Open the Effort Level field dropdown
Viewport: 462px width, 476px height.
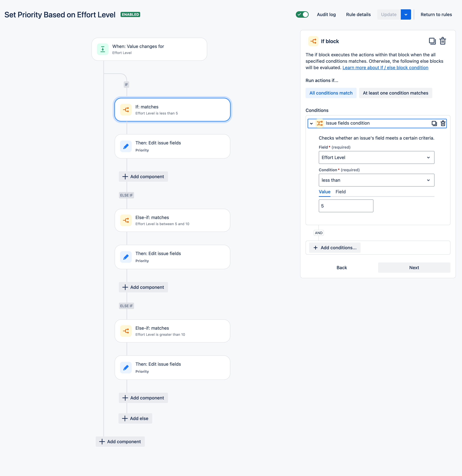(x=376, y=157)
